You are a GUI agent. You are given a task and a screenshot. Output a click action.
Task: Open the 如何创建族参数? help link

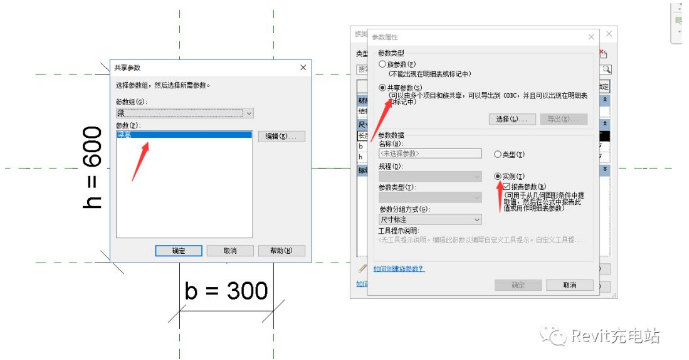pos(399,269)
